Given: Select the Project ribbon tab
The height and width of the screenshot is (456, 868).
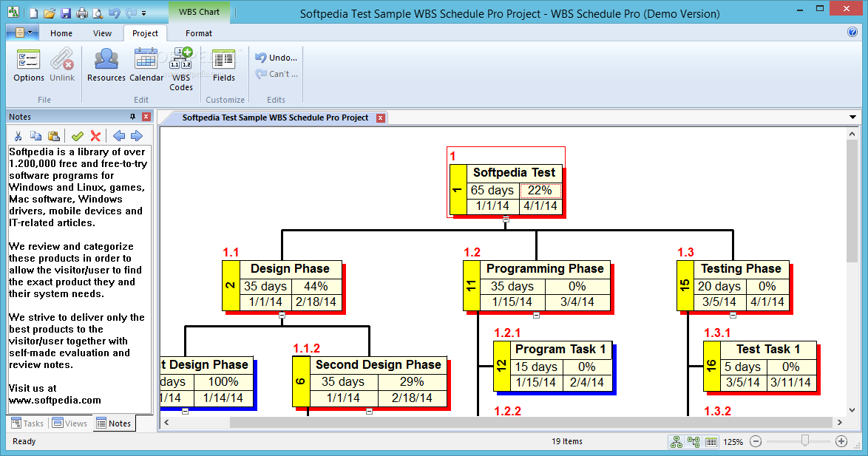Looking at the screenshot, I should (x=145, y=33).
